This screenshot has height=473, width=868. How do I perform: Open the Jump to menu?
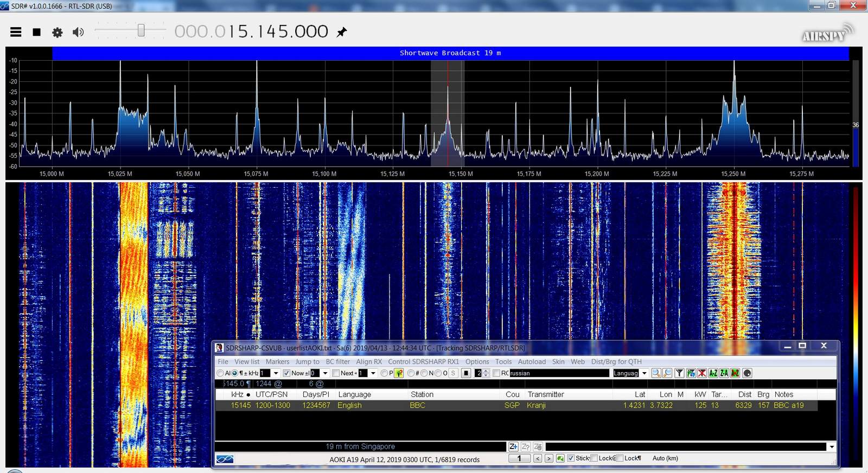(307, 361)
